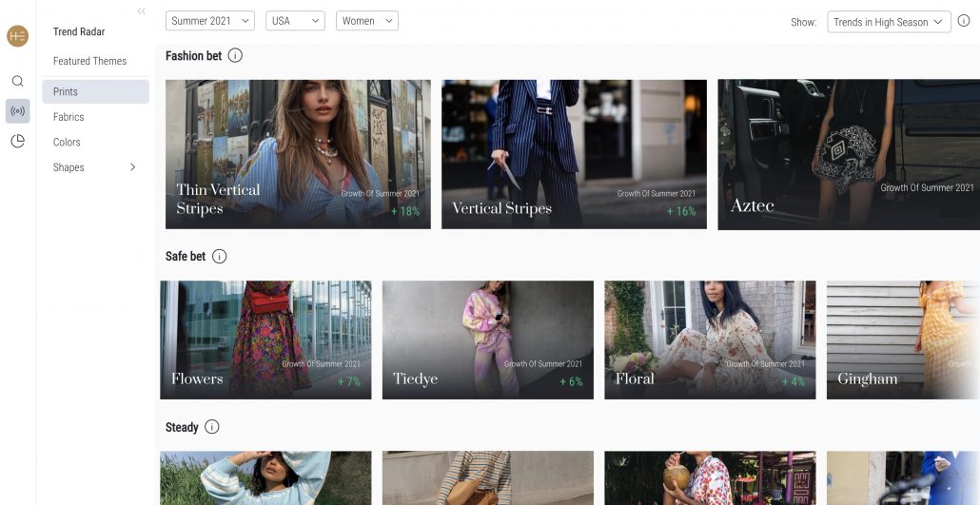Viewport: 980px width, 505px height.
Task: Click the Safe bet section heading
Action: click(186, 256)
